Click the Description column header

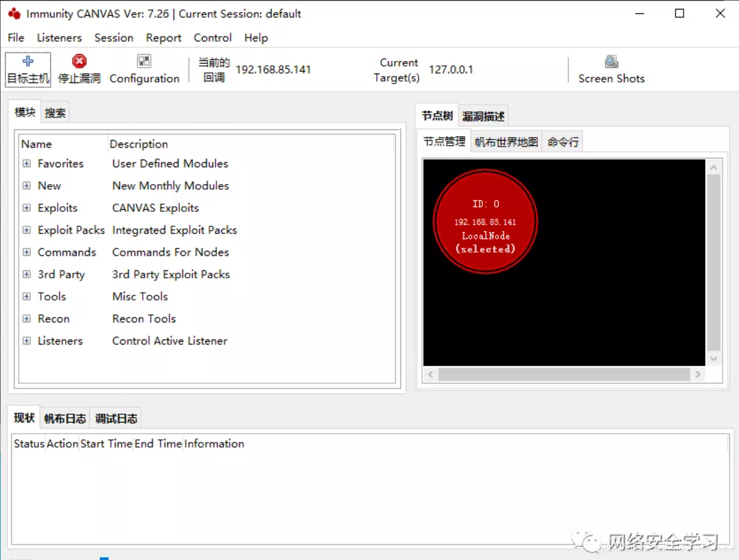[x=251, y=144]
